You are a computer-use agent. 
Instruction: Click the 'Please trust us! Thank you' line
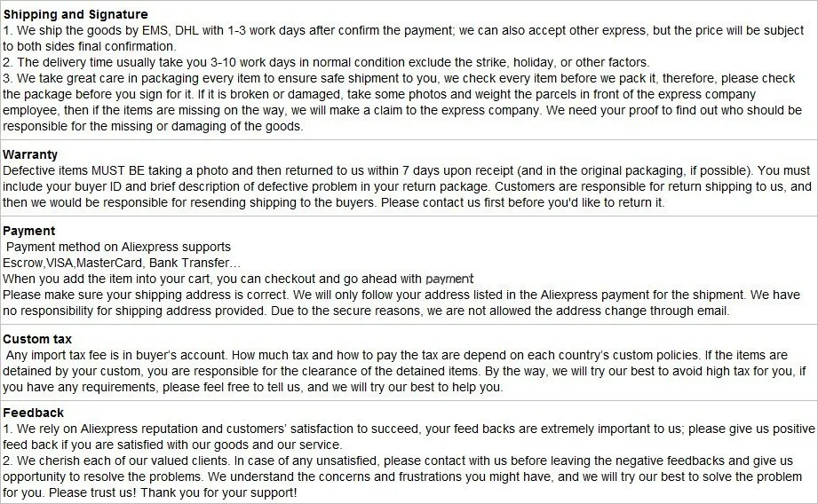pos(150,493)
